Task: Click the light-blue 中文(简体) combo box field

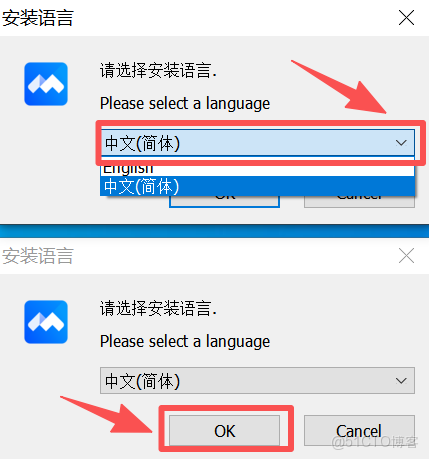Action: [x=257, y=143]
